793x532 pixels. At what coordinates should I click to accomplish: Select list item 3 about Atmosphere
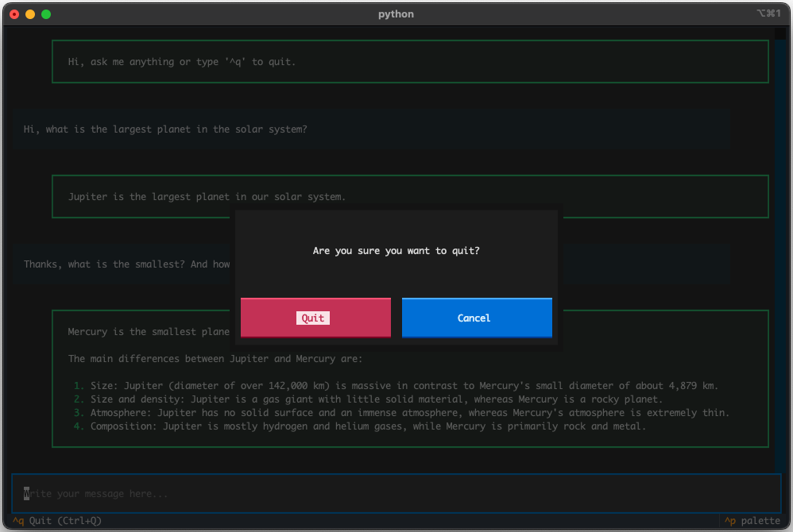401,413
